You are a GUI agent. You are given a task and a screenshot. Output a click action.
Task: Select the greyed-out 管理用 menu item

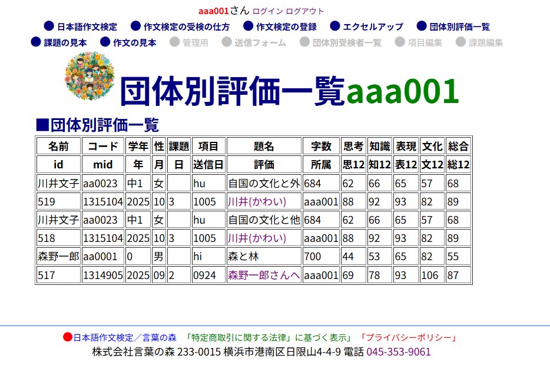[195, 42]
